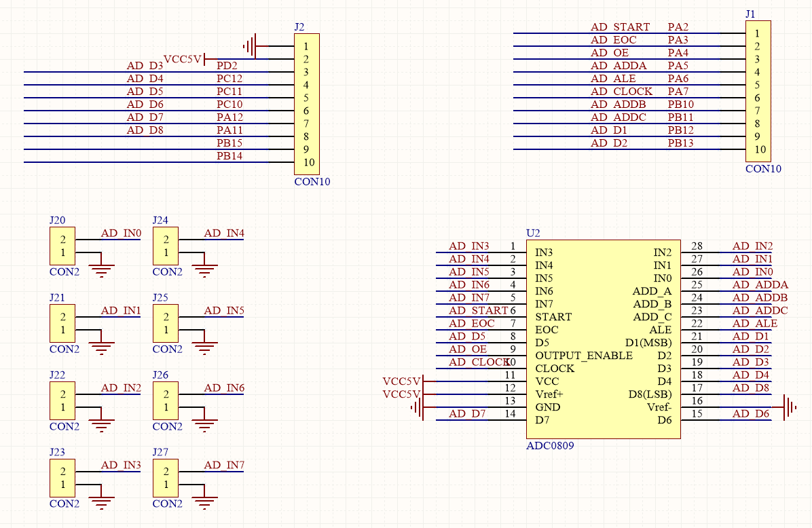Select the ground symbol under connector J20
Image resolution: width=812 pixels, height=528 pixels.
(x=101, y=270)
